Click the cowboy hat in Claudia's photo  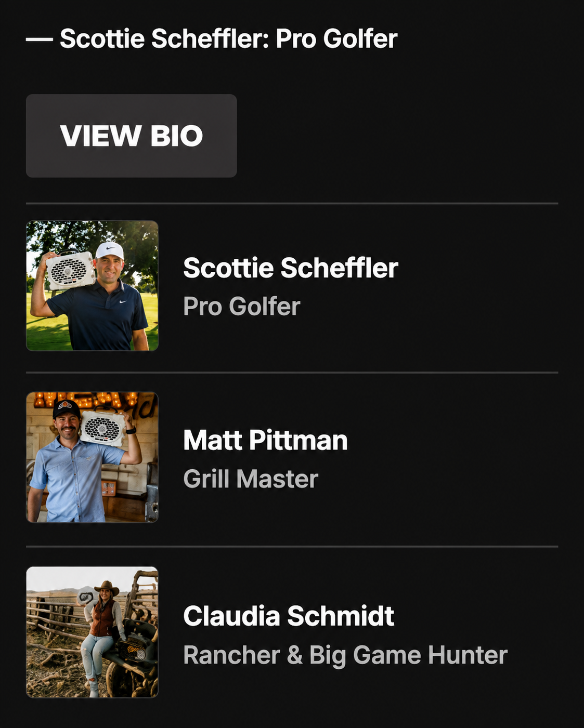pyautogui.click(x=107, y=588)
